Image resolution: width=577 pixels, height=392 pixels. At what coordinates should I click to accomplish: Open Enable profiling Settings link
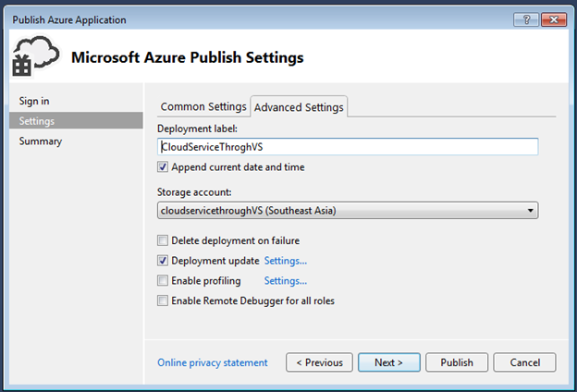(286, 280)
